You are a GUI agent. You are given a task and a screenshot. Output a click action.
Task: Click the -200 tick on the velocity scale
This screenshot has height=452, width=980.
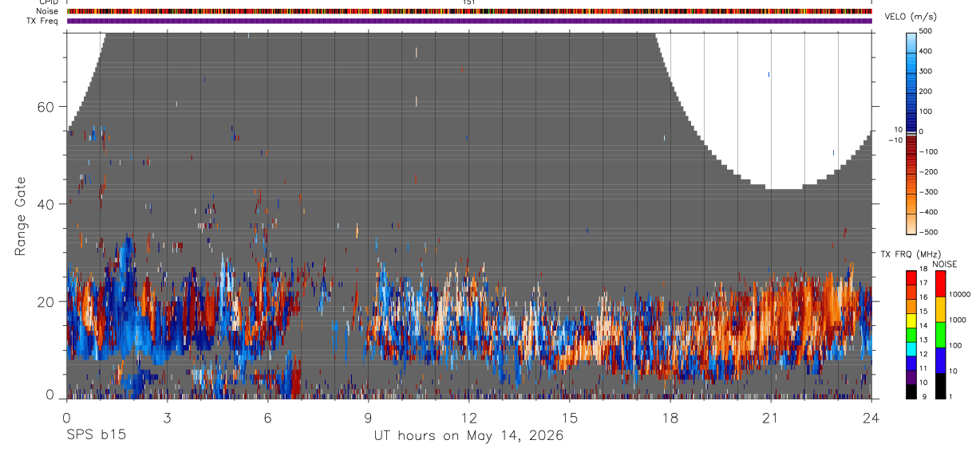pos(929,171)
